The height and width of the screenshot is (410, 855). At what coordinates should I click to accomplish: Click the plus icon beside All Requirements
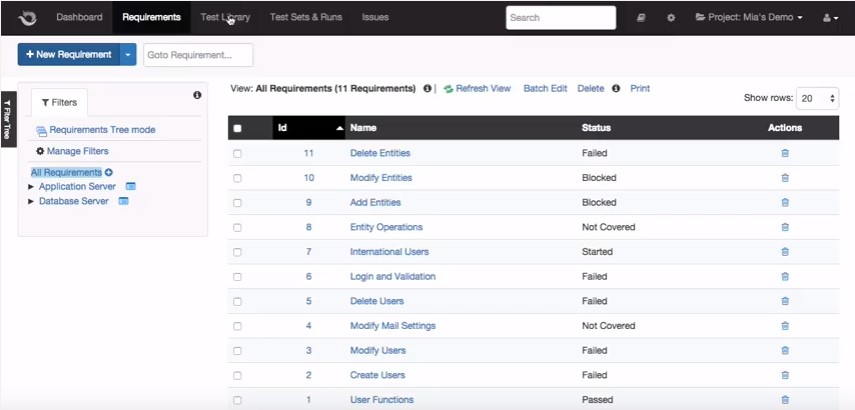coord(109,172)
